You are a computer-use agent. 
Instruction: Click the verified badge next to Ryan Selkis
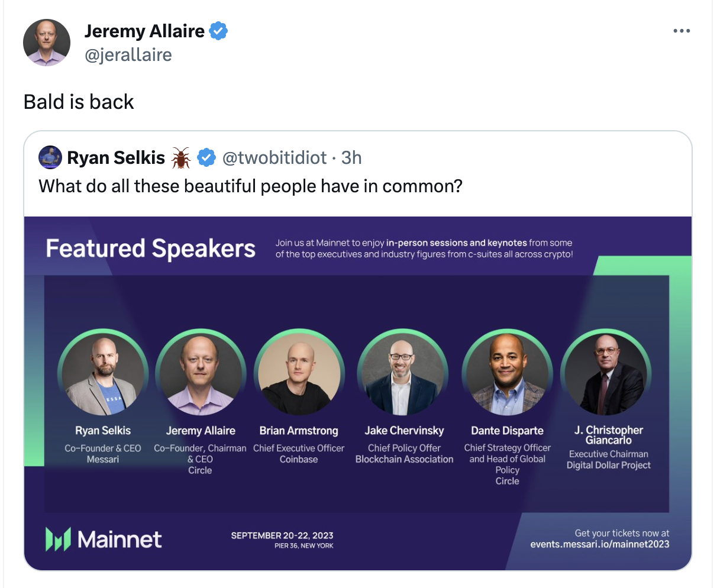click(x=206, y=157)
